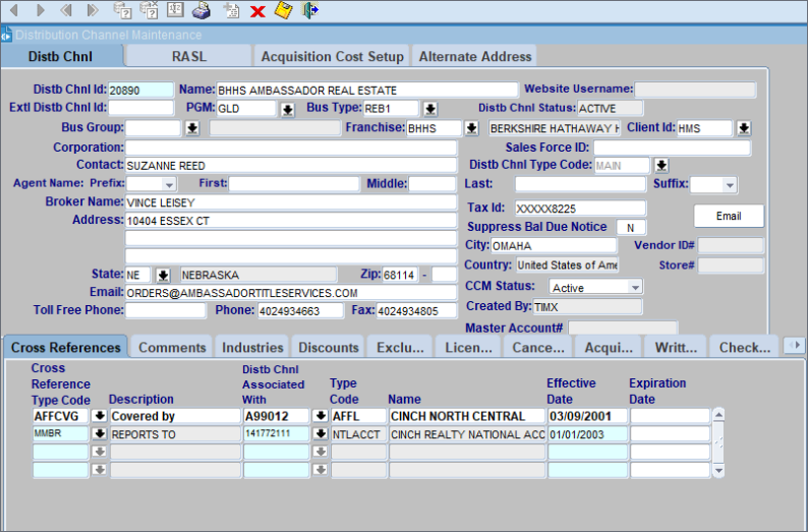Open the Alternate Address tab
The image size is (808, 532).
pyautogui.click(x=474, y=56)
